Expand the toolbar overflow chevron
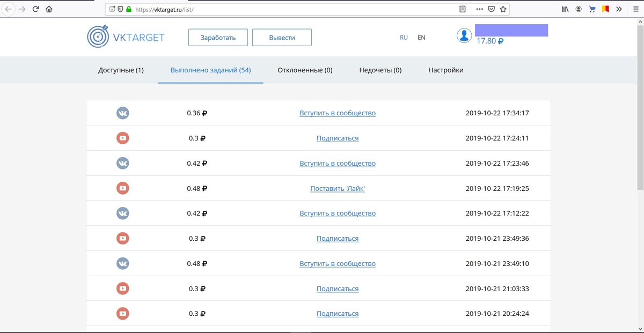644x333 pixels. [x=619, y=9]
